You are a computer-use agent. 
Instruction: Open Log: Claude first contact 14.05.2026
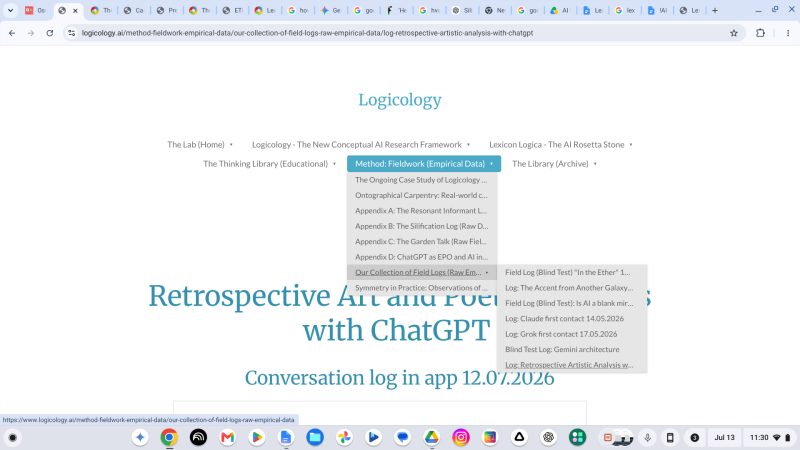572,318
